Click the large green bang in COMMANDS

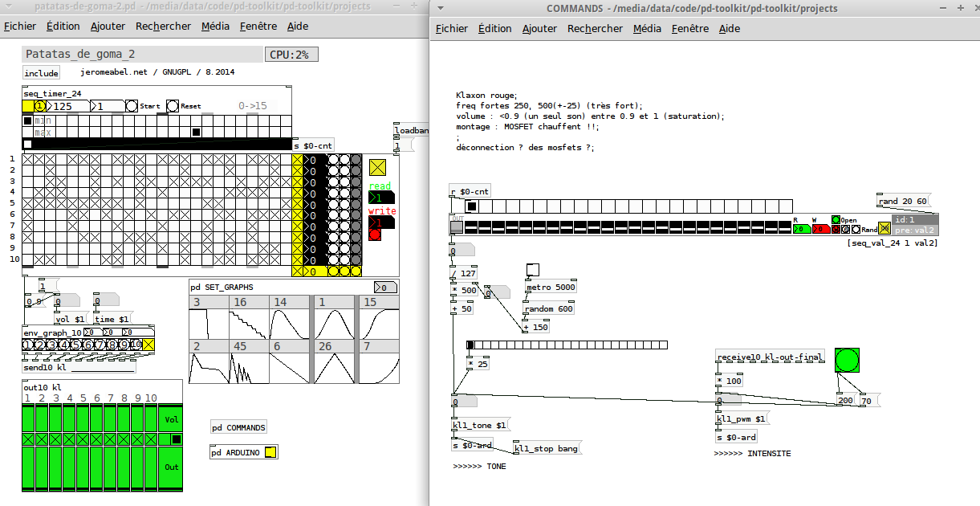(x=847, y=360)
